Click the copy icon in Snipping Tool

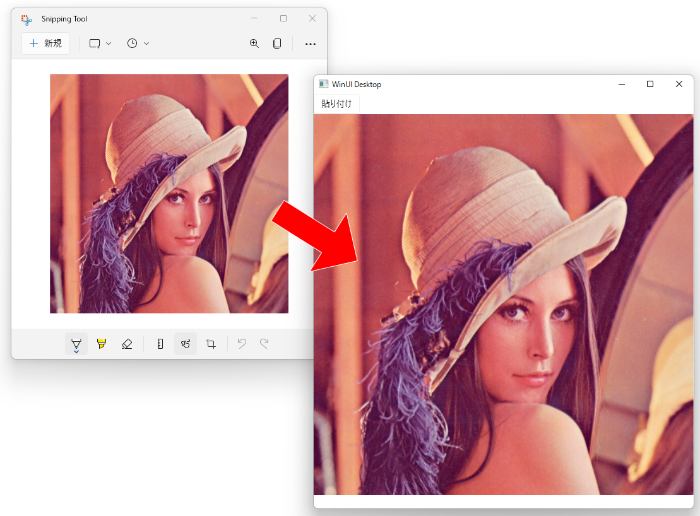(277, 43)
